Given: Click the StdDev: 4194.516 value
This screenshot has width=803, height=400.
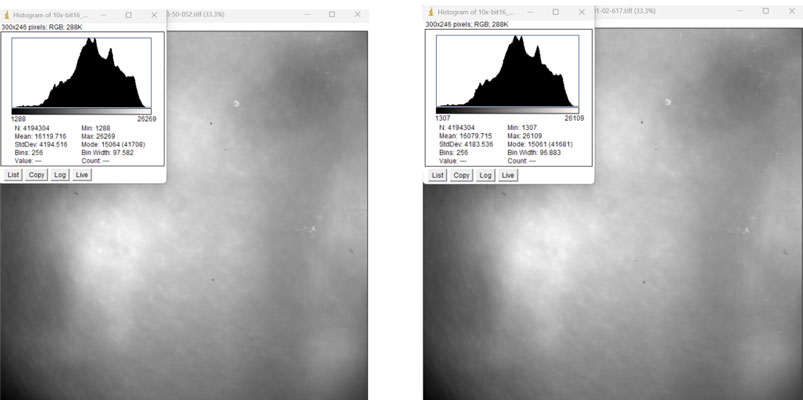Looking at the screenshot, I should tap(41, 144).
